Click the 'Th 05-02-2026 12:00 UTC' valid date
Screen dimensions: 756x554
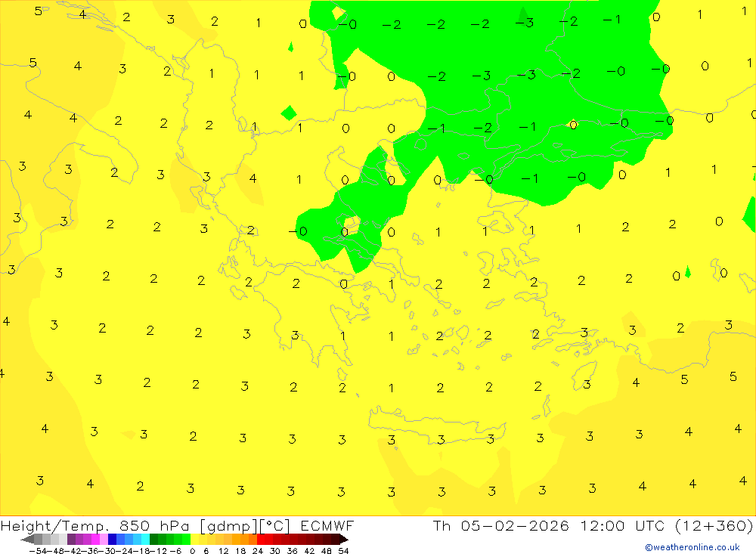point(549,525)
